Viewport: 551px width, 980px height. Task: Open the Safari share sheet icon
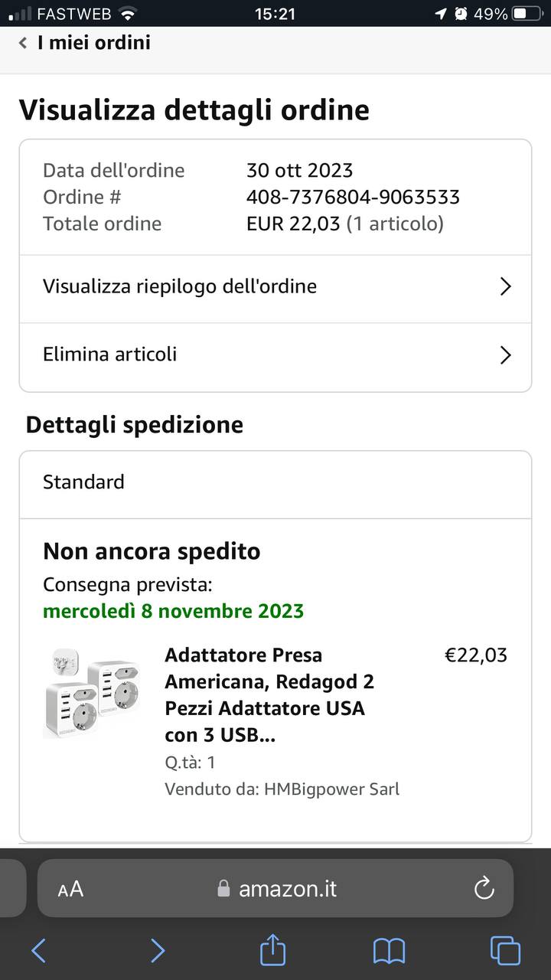tap(272, 950)
